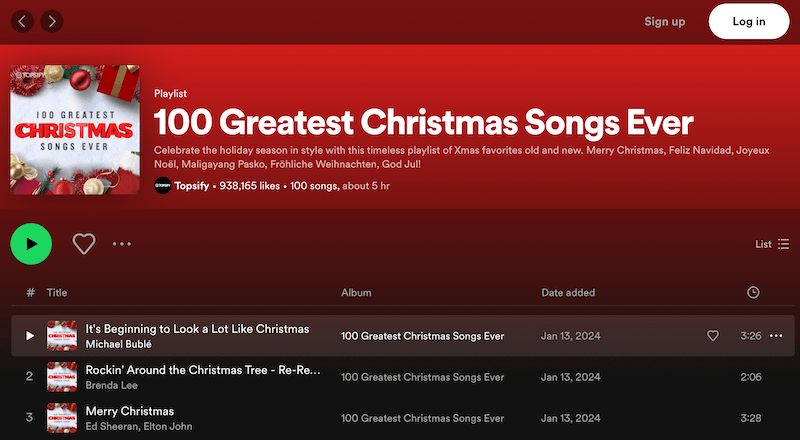
Task: Open the Topsify profile link
Action: 193,186
